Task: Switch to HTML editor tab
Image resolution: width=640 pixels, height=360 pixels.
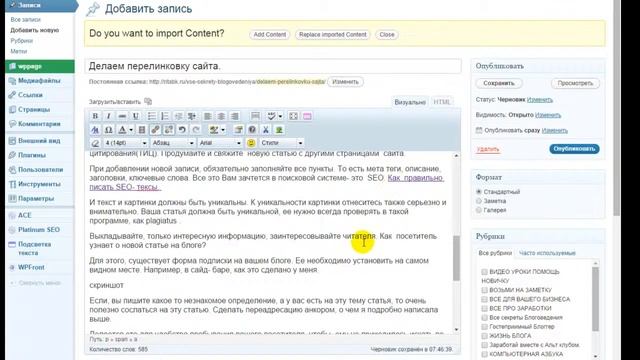Action: [x=442, y=102]
